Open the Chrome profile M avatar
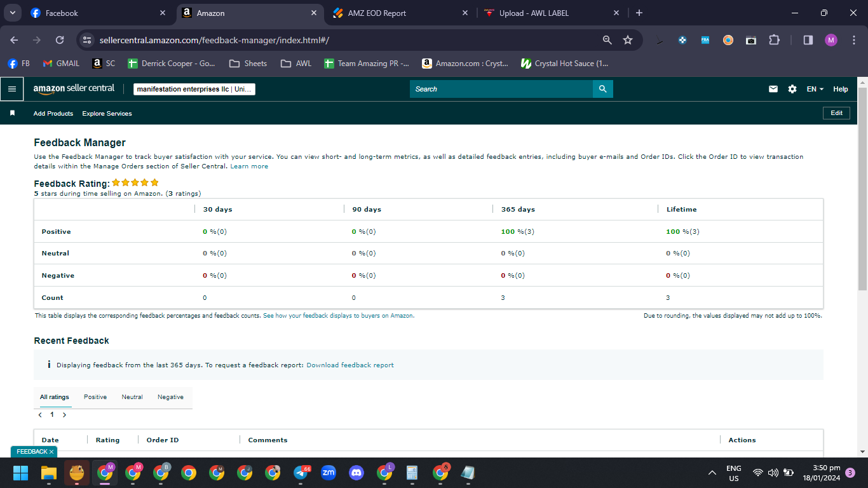The height and width of the screenshot is (488, 868). (831, 40)
